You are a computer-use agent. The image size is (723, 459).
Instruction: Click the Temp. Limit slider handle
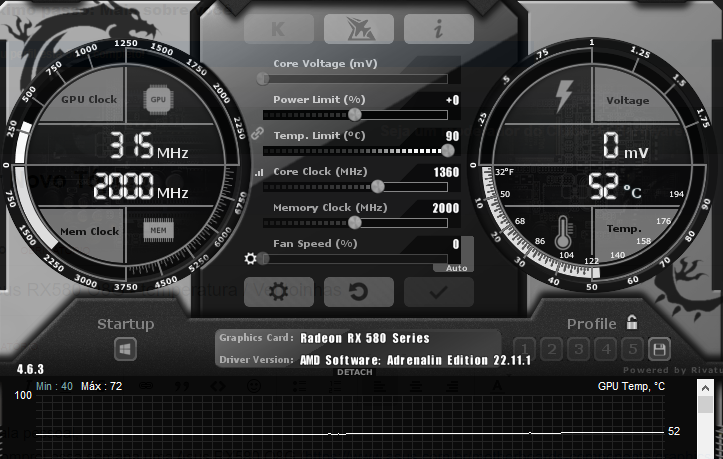(x=448, y=150)
